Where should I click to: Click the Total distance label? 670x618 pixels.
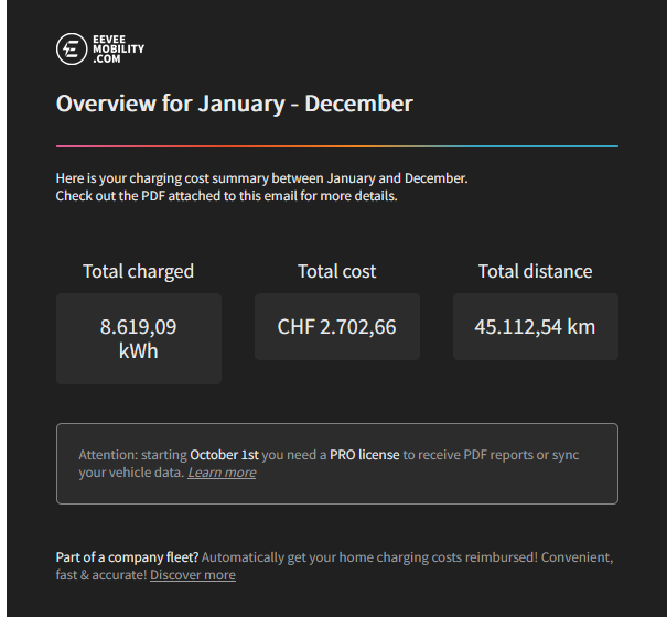point(535,271)
